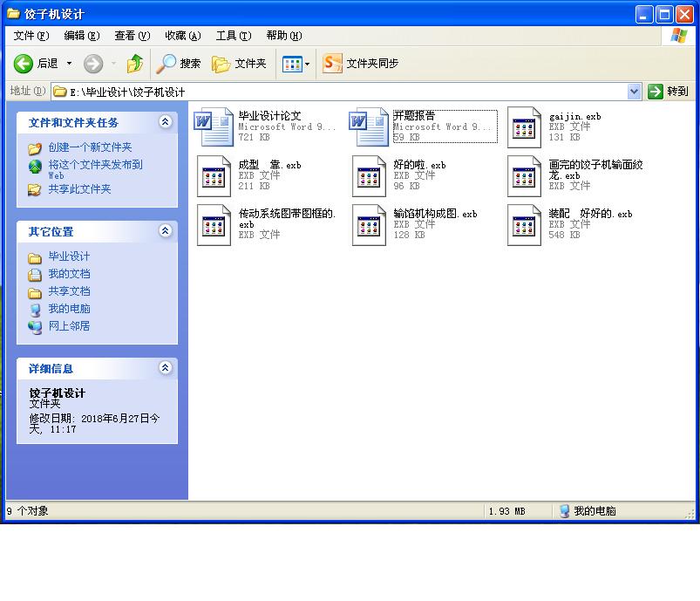Click the green Back arrow icon
Image resolution: width=700 pixels, height=601 pixels.
[x=24, y=64]
